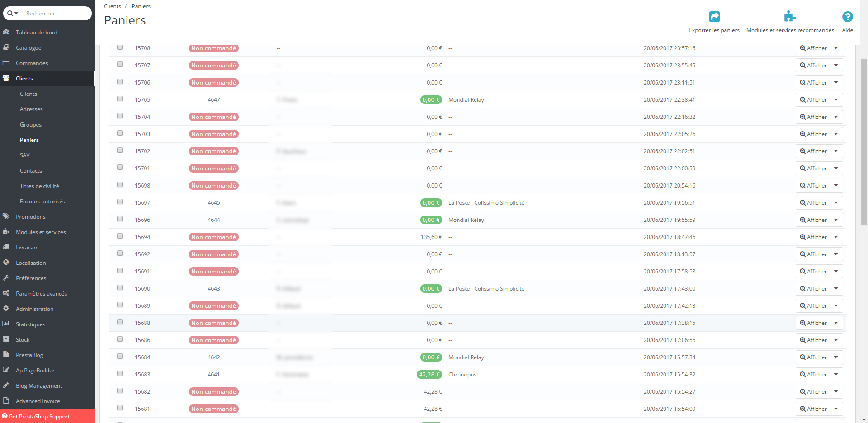Click the Préférences wrench icon

pos(6,278)
